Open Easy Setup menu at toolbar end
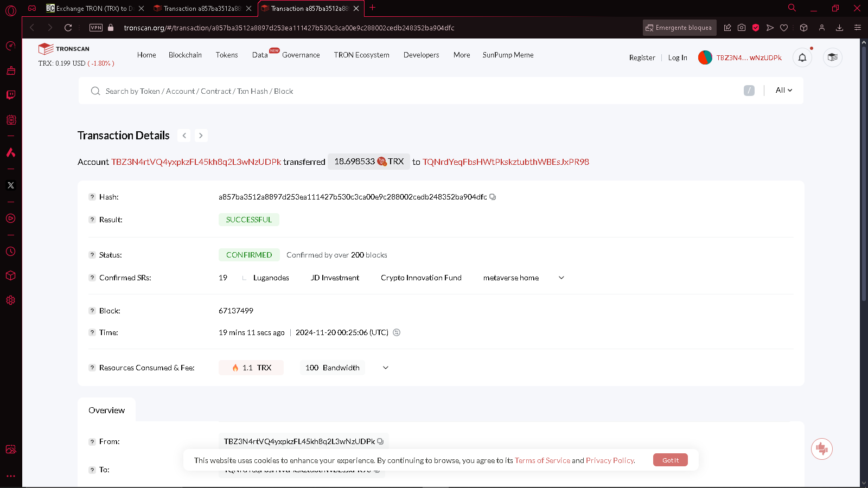 [x=858, y=28]
